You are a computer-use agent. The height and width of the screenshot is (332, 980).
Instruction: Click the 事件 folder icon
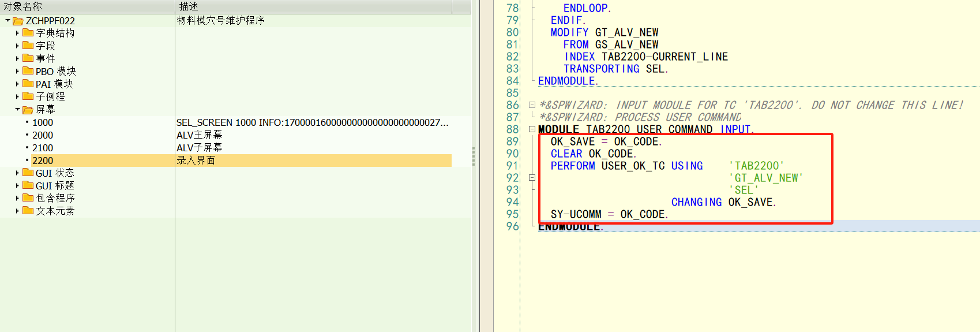click(x=28, y=58)
